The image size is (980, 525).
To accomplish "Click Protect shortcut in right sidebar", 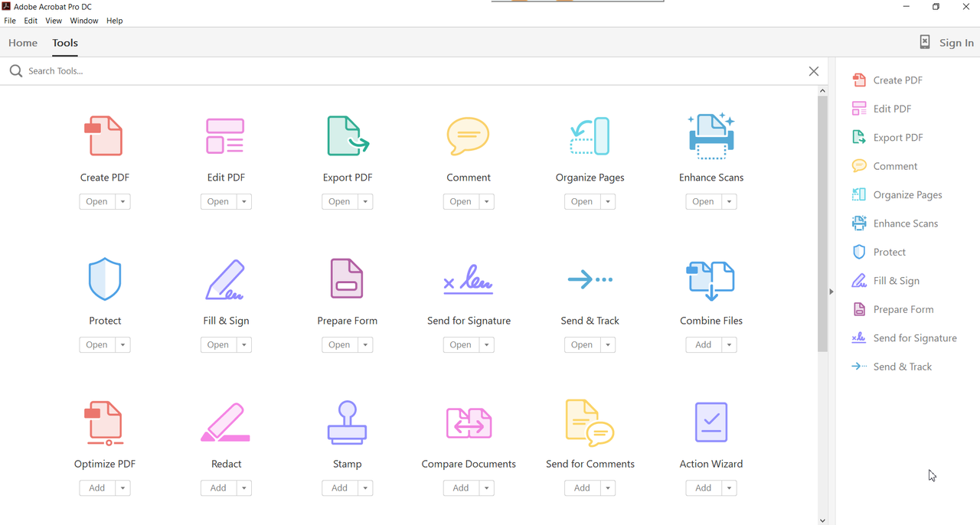I will point(879,253).
